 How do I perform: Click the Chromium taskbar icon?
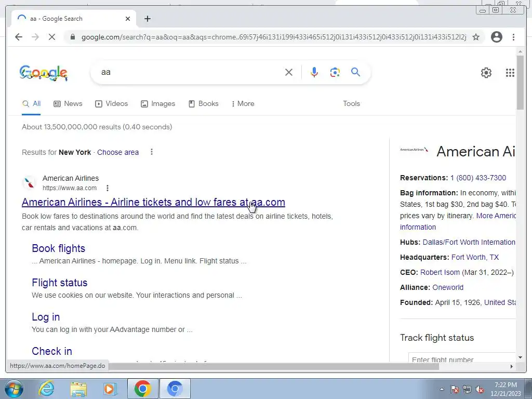point(175,389)
